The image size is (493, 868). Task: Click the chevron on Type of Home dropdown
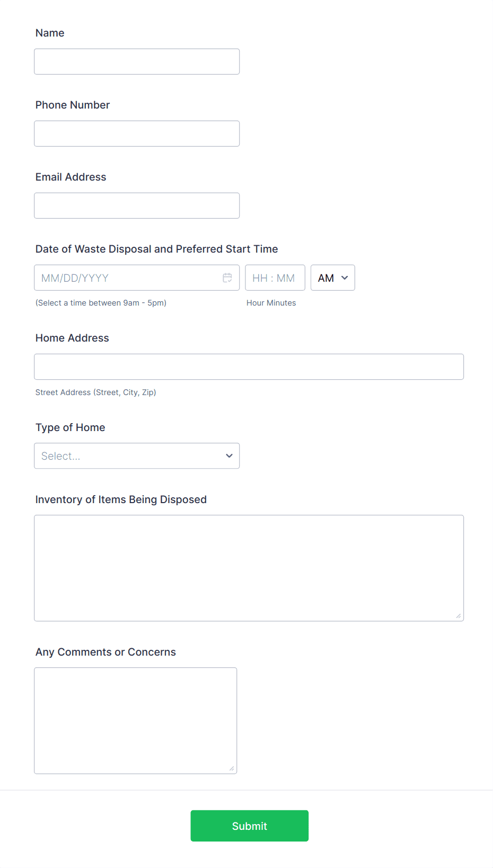point(228,455)
